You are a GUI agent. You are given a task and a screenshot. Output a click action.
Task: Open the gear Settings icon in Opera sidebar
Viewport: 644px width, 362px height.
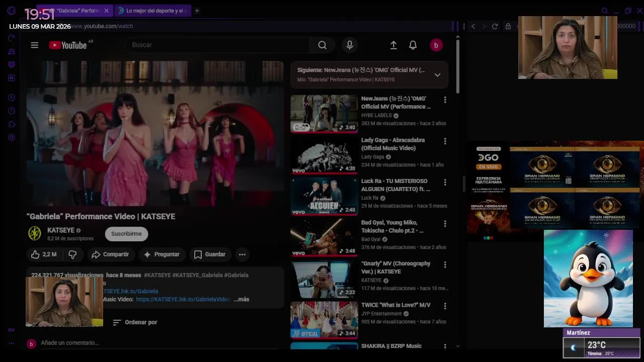click(12, 137)
